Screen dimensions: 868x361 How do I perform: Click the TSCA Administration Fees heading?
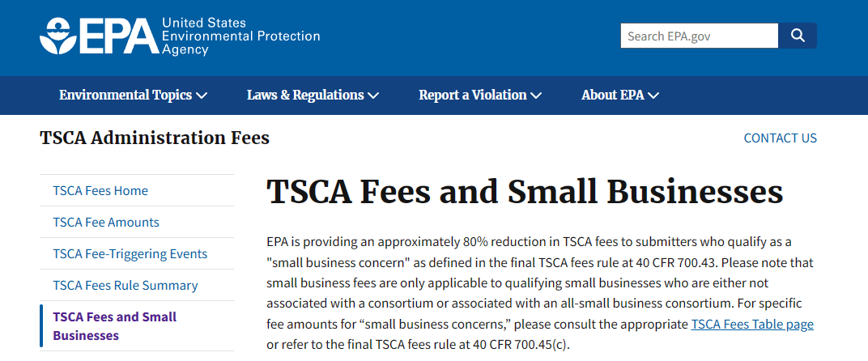tap(155, 138)
